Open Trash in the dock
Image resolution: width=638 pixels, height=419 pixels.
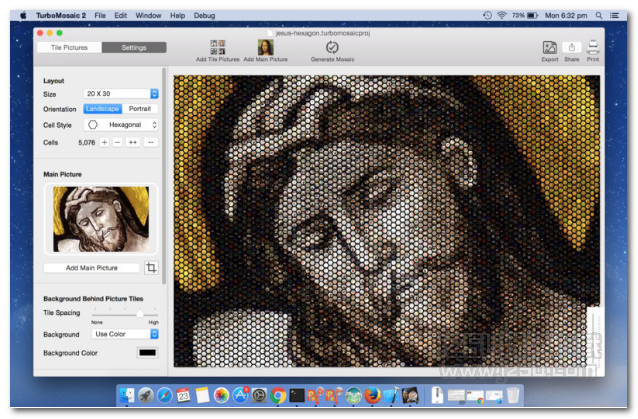[x=513, y=395]
